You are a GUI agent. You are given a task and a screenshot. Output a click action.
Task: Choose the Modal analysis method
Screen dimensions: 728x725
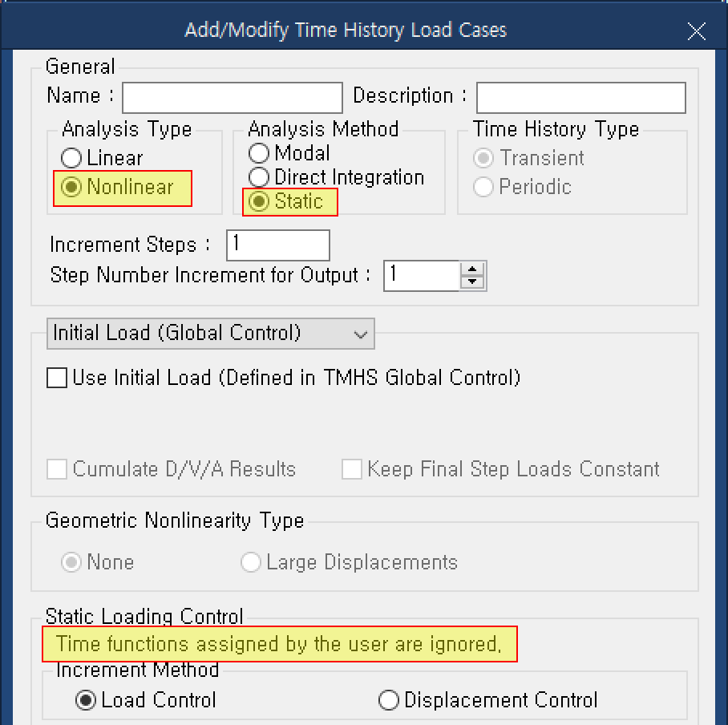point(259,152)
